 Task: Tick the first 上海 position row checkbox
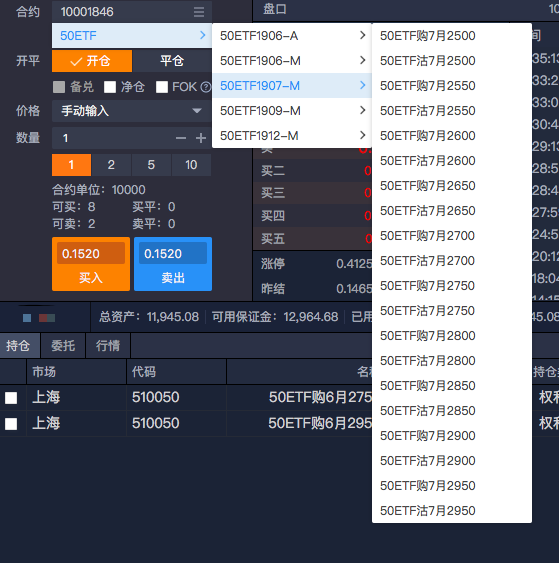coord(11,398)
